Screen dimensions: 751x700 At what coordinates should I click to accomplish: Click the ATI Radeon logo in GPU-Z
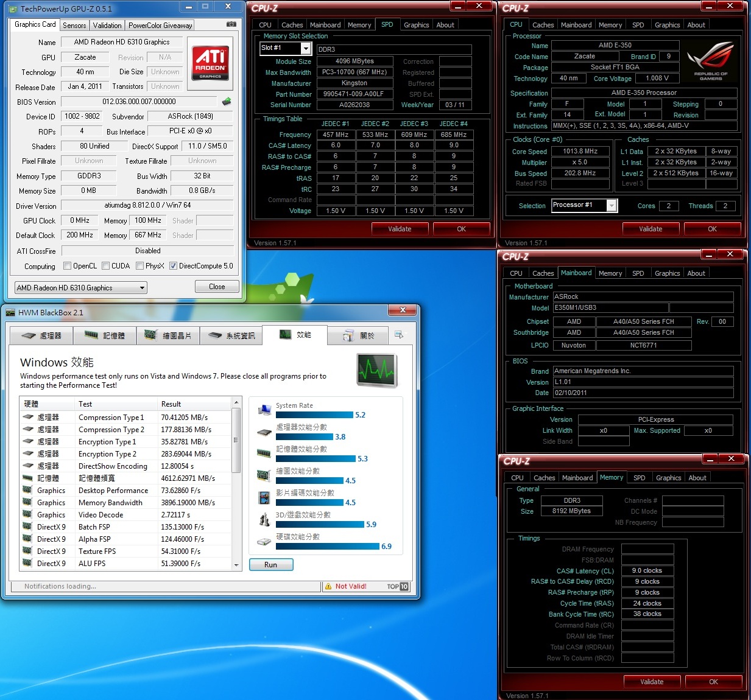210,63
